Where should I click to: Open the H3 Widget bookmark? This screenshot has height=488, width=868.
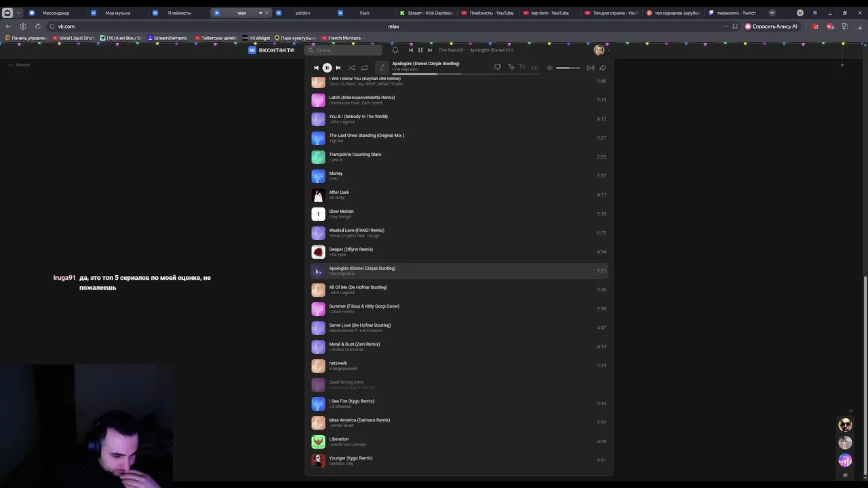(256, 38)
